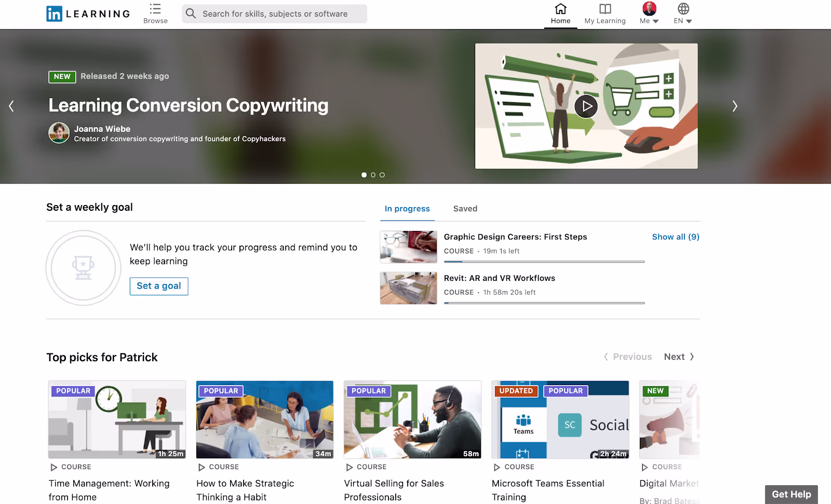Click play icon beside Virtual Selling COURSE label
Viewport: 831px width, 504px height.
coord(349,467)
